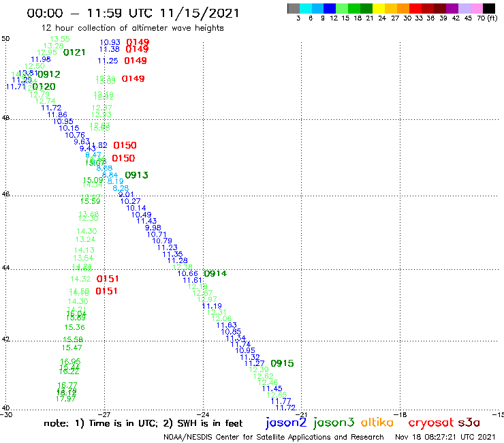Click red '0150' beside value 11.82

point(125,145)
